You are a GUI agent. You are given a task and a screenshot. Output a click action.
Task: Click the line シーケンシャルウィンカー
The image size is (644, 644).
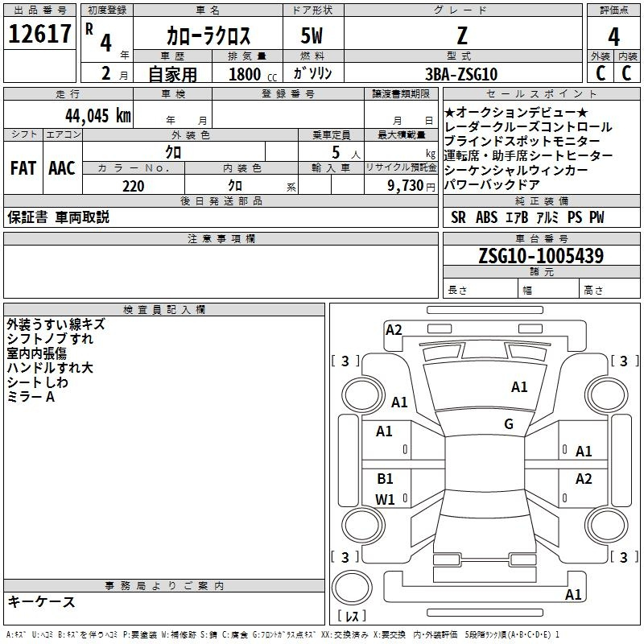click(x=516, y=170)
